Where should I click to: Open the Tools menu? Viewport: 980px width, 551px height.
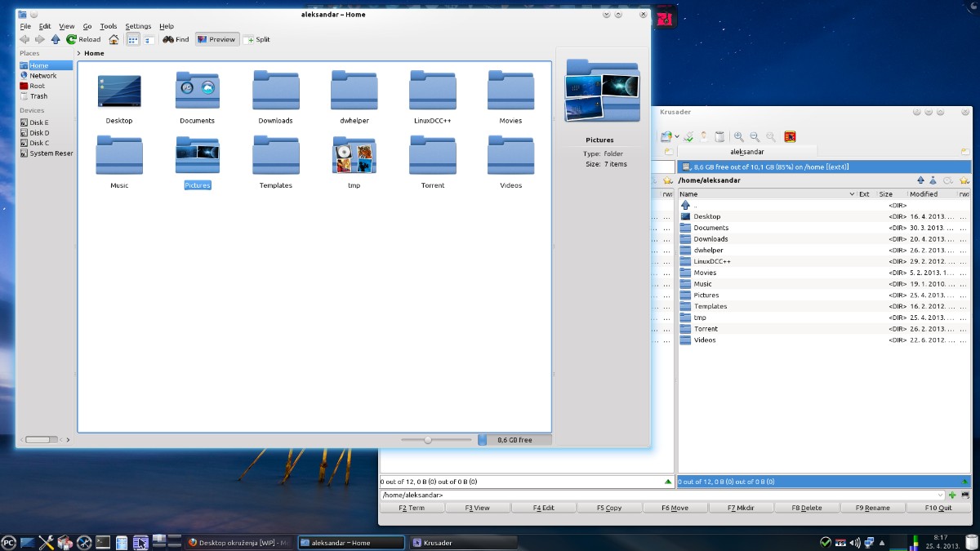coord(108,26)
